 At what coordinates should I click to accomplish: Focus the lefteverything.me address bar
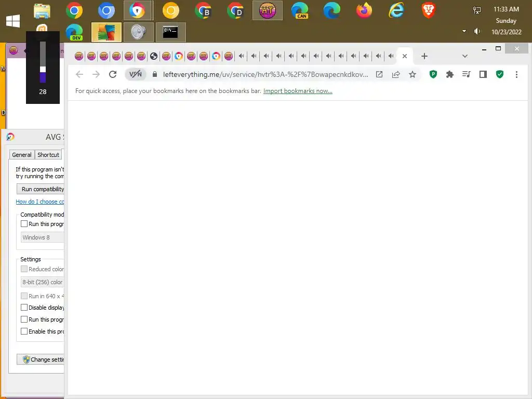[265, 74]
